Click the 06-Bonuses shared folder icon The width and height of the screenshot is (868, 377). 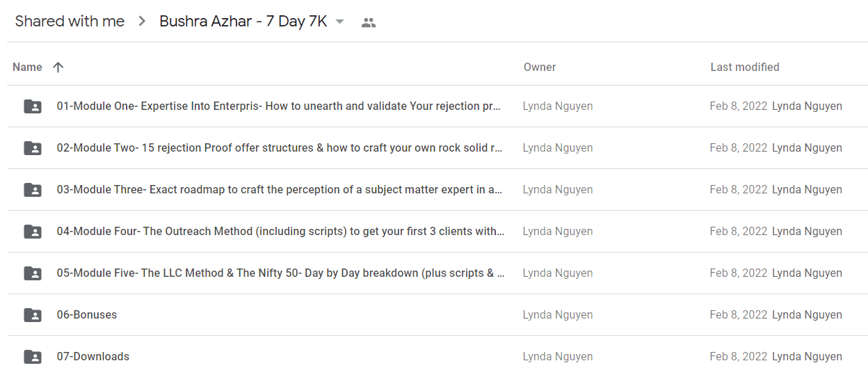[x=33, y=315]
